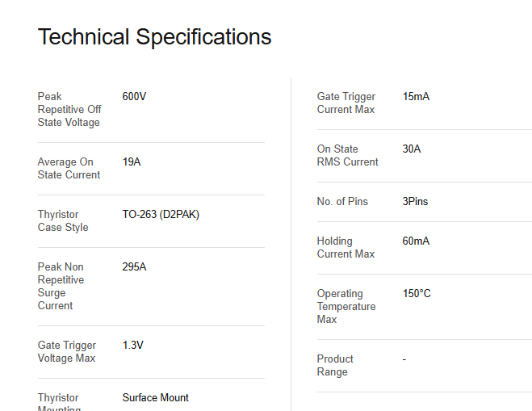532x411 pixels.
Task: Click the Average On State Current label
Action: point(69,168)
